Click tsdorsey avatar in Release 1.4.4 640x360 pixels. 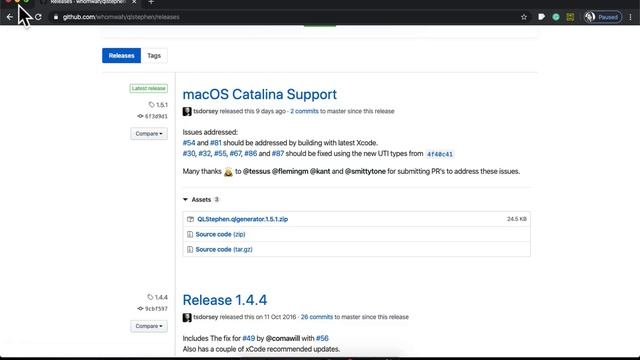[x=187, y=317]
